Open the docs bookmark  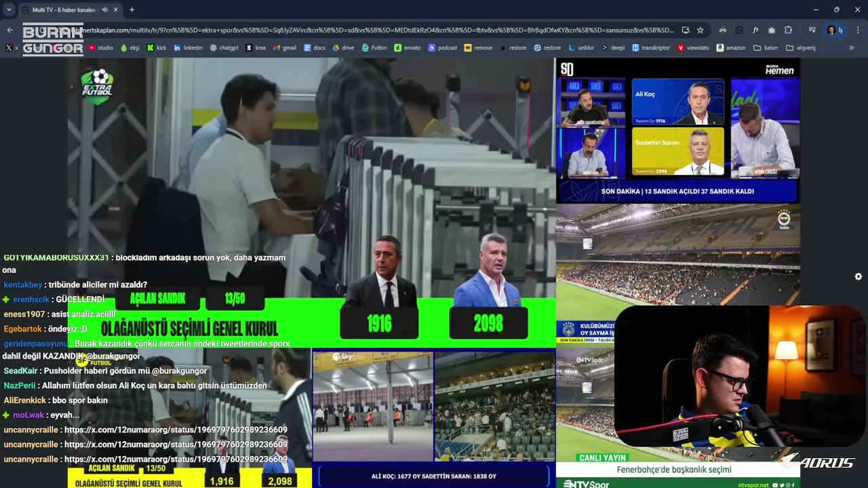(314, 48)
